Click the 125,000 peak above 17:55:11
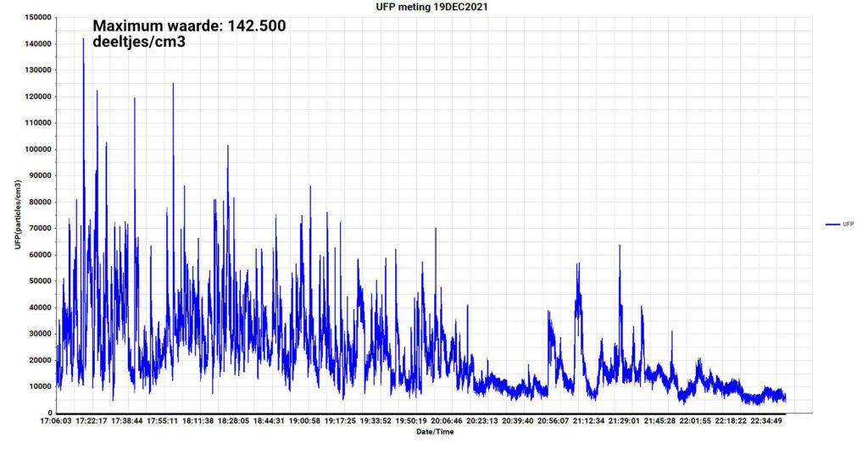 (x=173, y=85)
